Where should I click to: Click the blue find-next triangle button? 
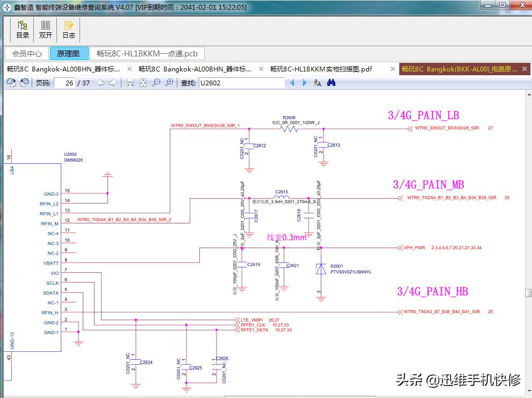point(304,83)
